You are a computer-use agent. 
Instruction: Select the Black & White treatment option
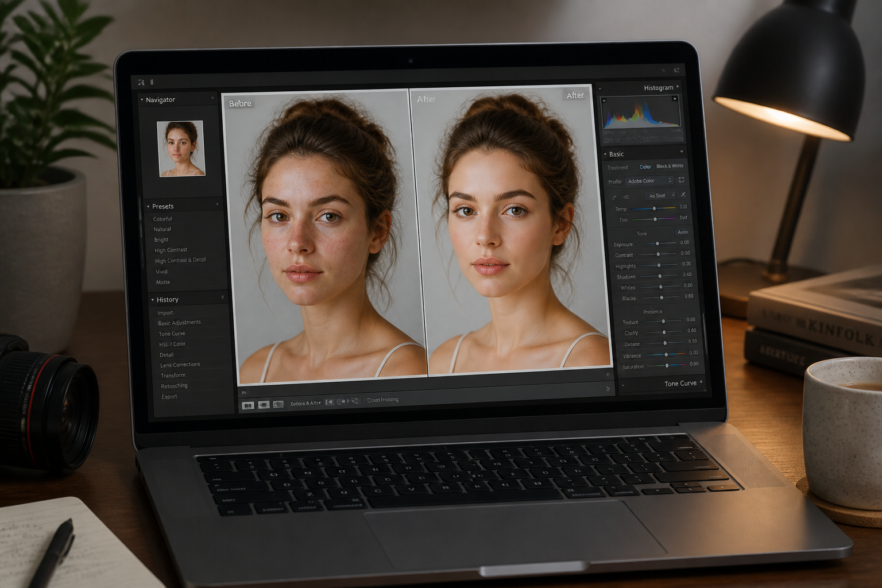point(670,166)
